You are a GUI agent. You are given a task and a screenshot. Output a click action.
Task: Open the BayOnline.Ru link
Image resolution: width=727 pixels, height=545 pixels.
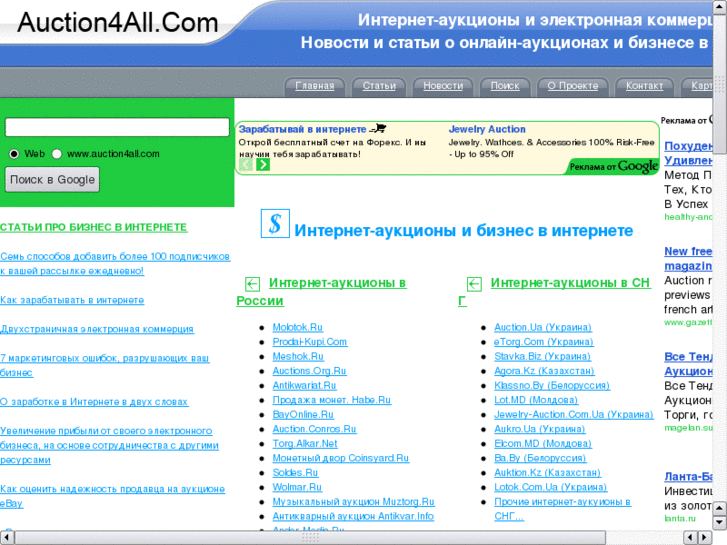[x=303, y=415]
